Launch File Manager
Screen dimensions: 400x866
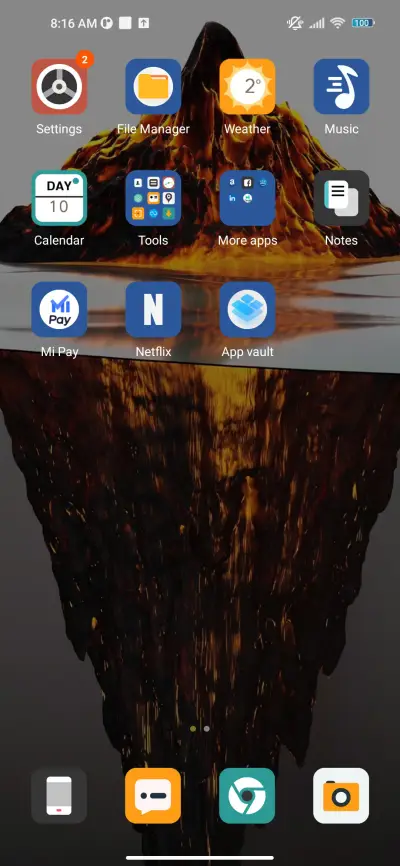pos(153,87)
